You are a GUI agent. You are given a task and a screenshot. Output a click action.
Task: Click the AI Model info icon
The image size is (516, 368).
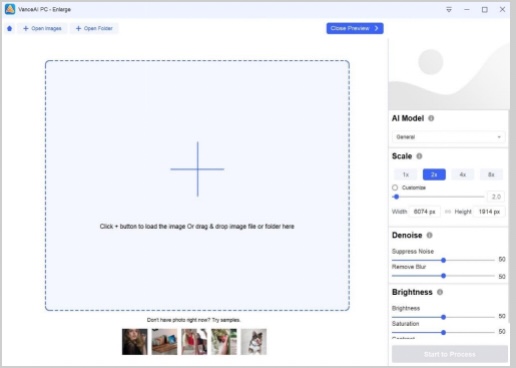[431, 118]
